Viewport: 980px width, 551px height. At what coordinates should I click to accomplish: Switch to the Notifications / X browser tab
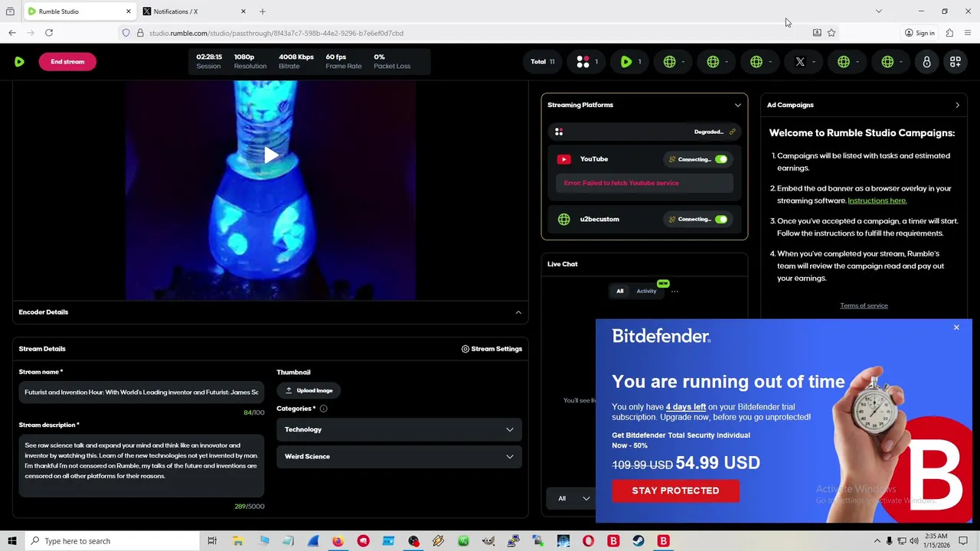point(194,11)
